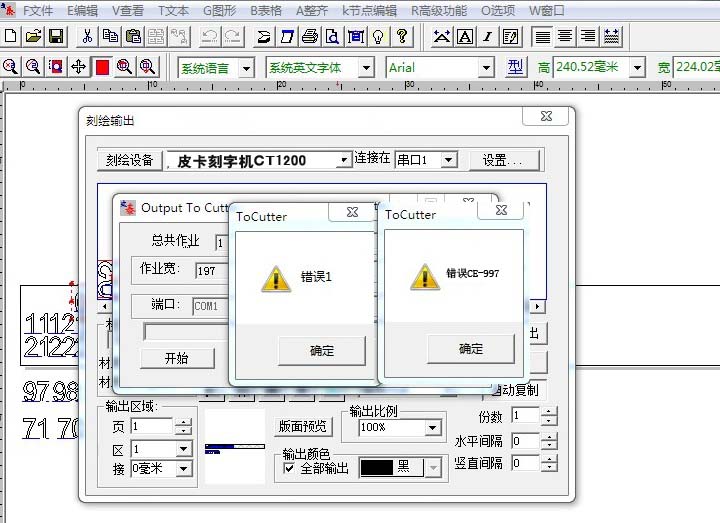Open the 100% output scale dropdown

(432, 427)
